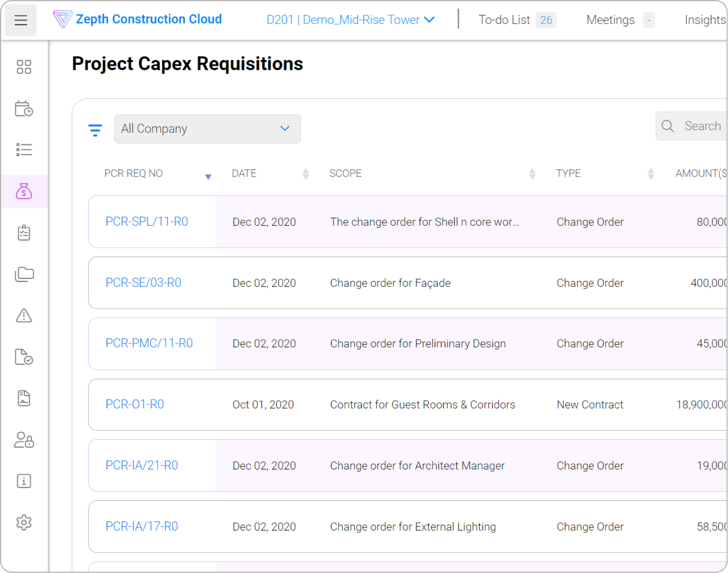Open the dashboard grid icon in sidebar
The height and width of the screenshot is (573, 728).
(24, 67)
